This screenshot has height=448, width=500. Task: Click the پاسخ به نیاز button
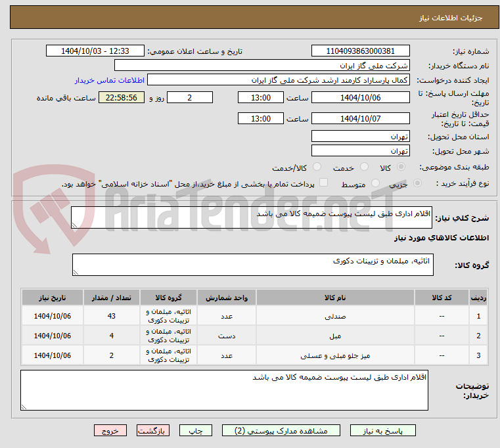click(x=382, y=431)
